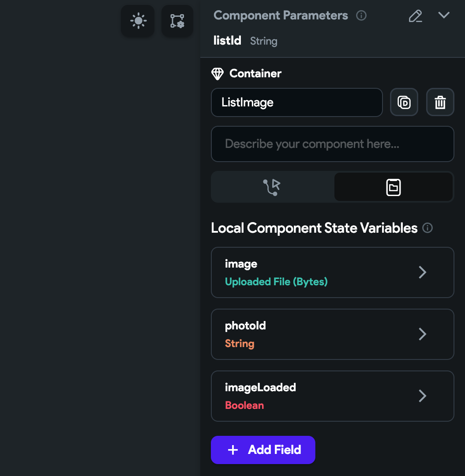Expand the image variable chevron

(422, 272)
